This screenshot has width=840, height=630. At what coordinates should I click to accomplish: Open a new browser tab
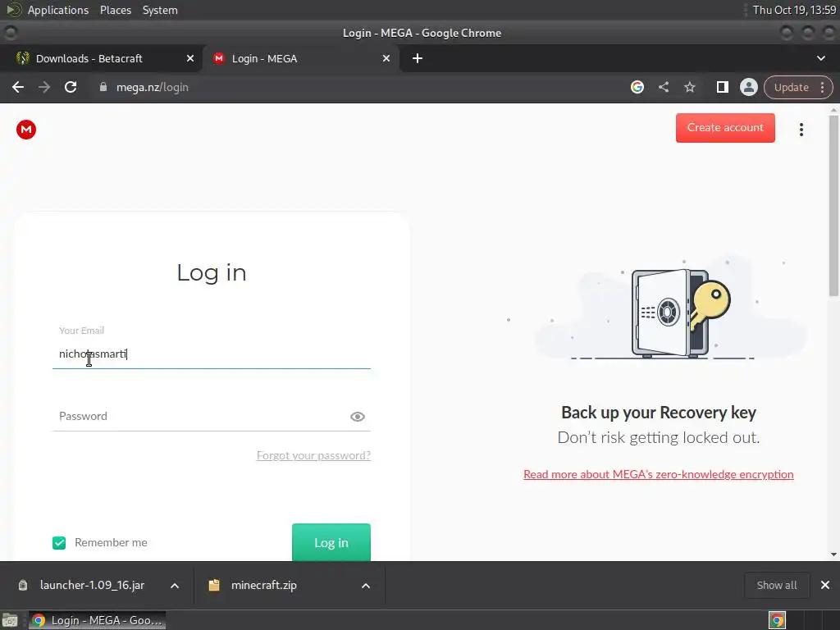point(418,58)
